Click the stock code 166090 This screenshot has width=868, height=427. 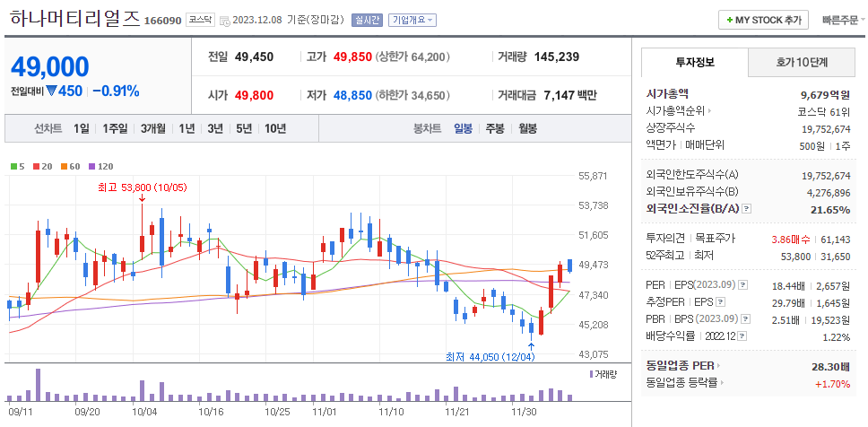click(163, 21)
